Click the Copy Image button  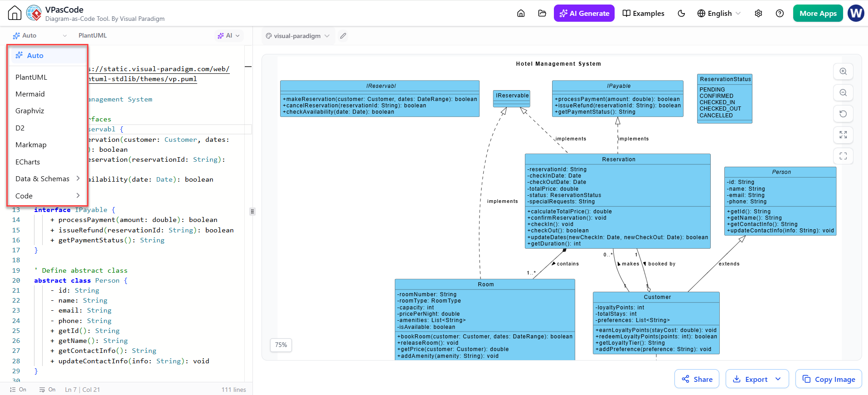click(x=829, y=379)
